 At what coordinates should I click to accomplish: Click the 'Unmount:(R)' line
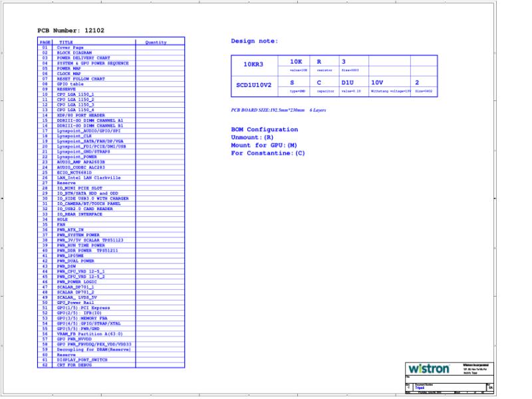pos(252,138)
